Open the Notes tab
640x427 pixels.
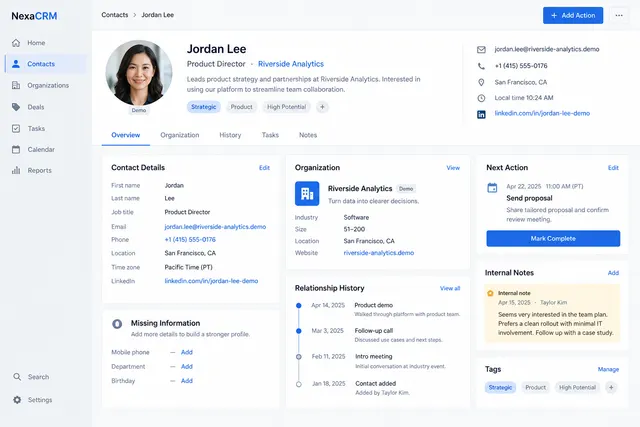coord(308,135)
